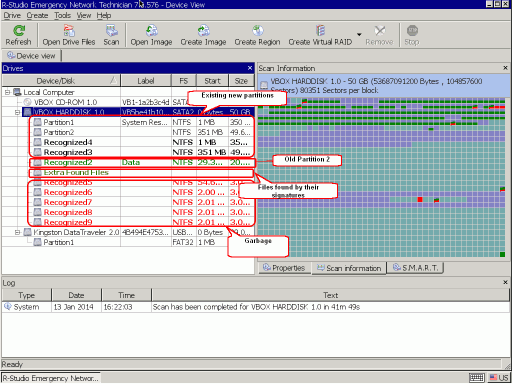This screenshot has width=512, height=384.
Task: Click the Recognized2 partition icon
Action: tap(37, 162)
